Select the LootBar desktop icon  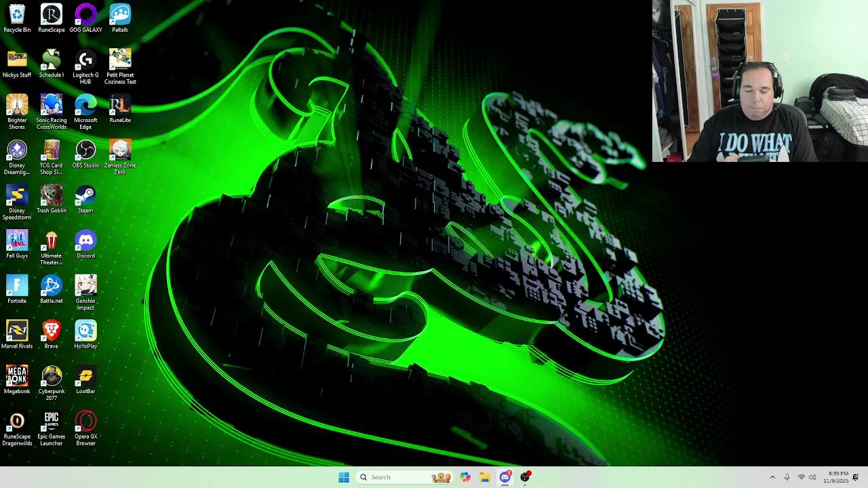coord(85,380)
